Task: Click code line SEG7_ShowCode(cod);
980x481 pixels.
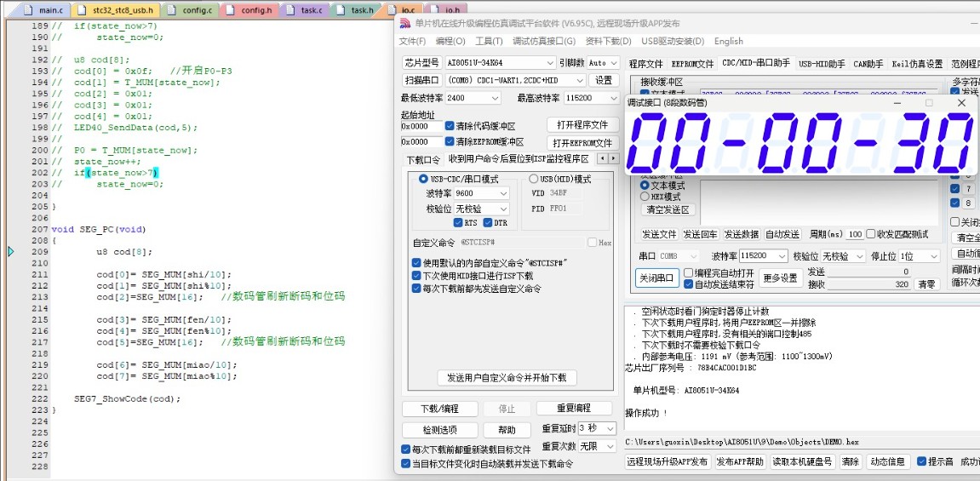Action: [128, 398]
